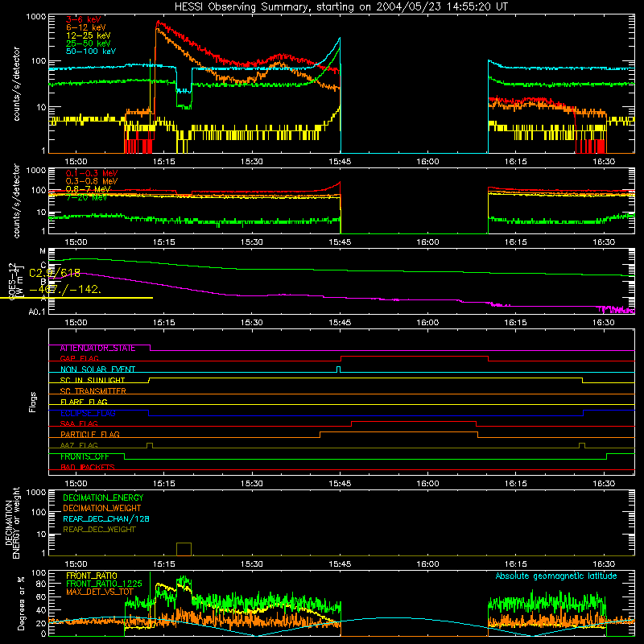
Task: Click the 15:15 tick label under the top panel
Action: [164, 162]
